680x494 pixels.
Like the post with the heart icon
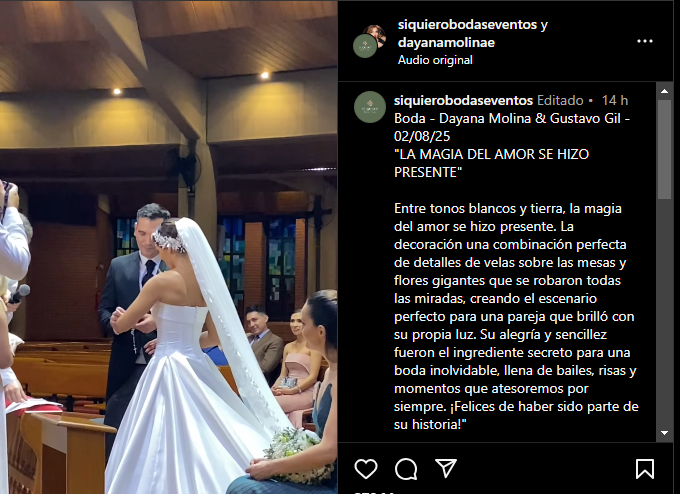(x=366, y=469)
